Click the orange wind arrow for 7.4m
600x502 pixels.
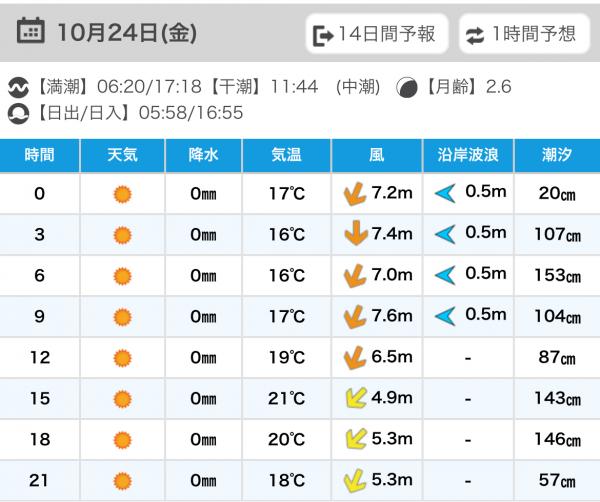coord(352,234)
